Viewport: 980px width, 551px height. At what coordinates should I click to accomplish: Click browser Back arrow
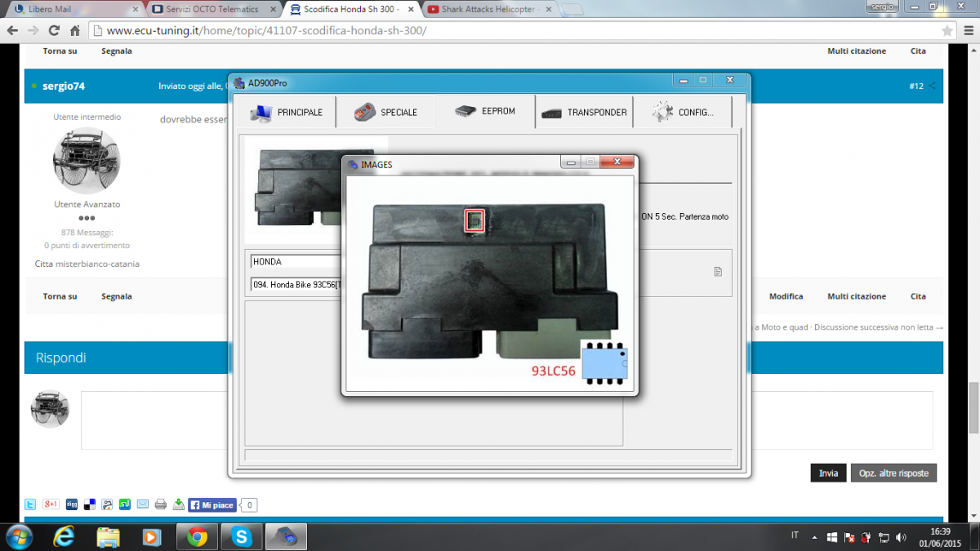(x=13, y=30)
